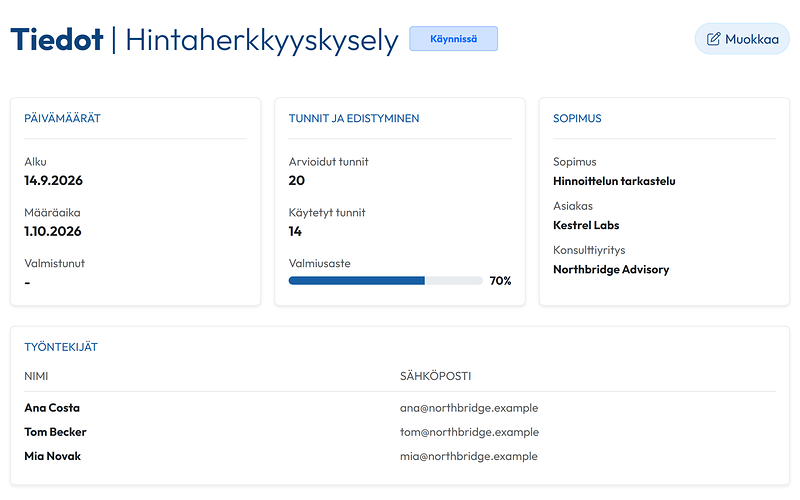Click the SÄHKÖPOSTI column header
Viewport: 800px width, 500px height.
435,376
